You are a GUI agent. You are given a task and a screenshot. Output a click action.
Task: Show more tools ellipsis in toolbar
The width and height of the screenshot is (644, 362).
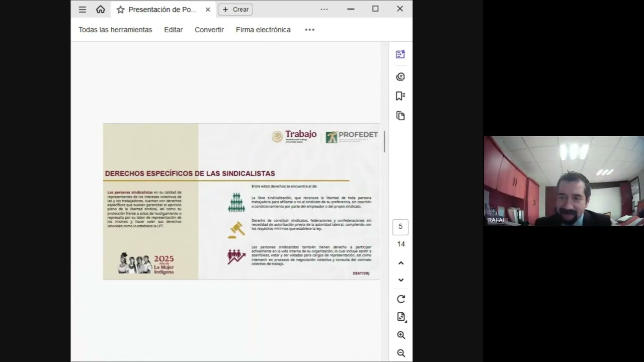point(310,30)
